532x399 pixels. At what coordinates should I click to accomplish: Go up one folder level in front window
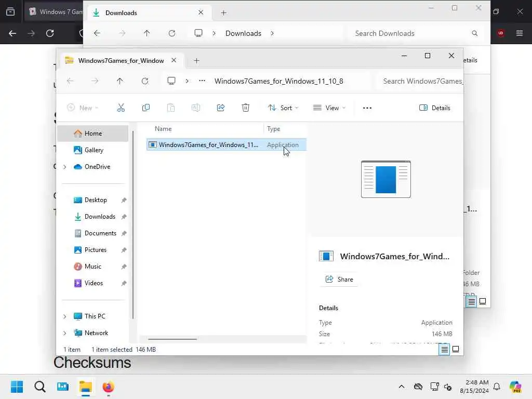click(x=120, y=81)
